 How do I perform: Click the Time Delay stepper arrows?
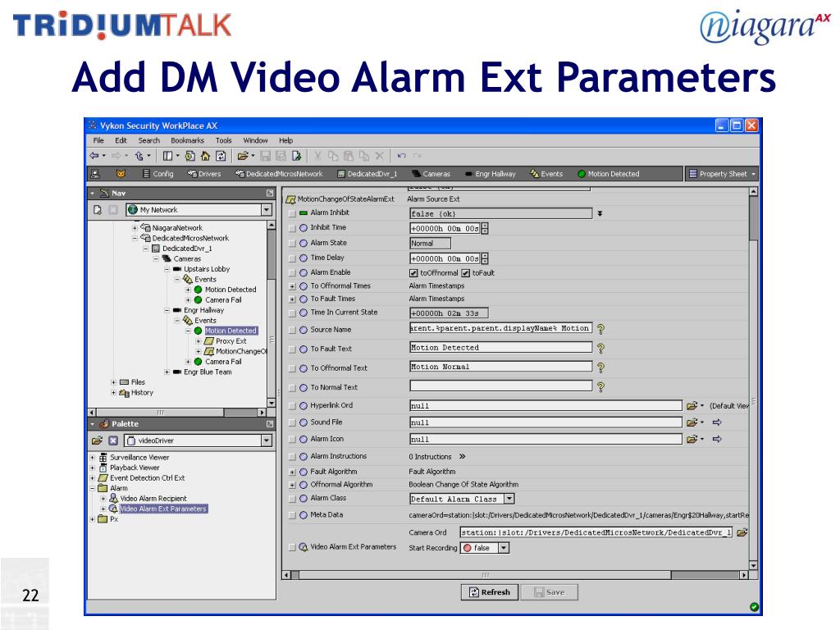click(x=485, y=258)
